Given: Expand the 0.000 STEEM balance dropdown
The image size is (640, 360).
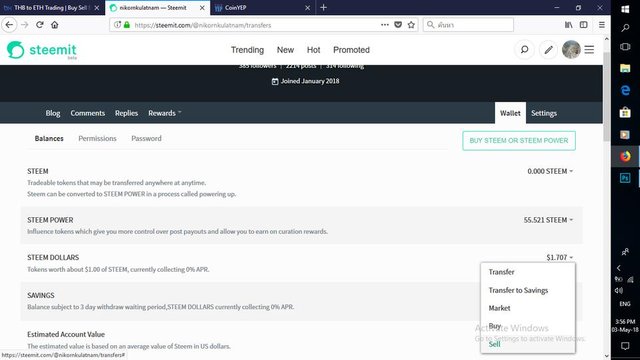Looking at the screenshot, I should pyautogui.click(x=550, y=171).
